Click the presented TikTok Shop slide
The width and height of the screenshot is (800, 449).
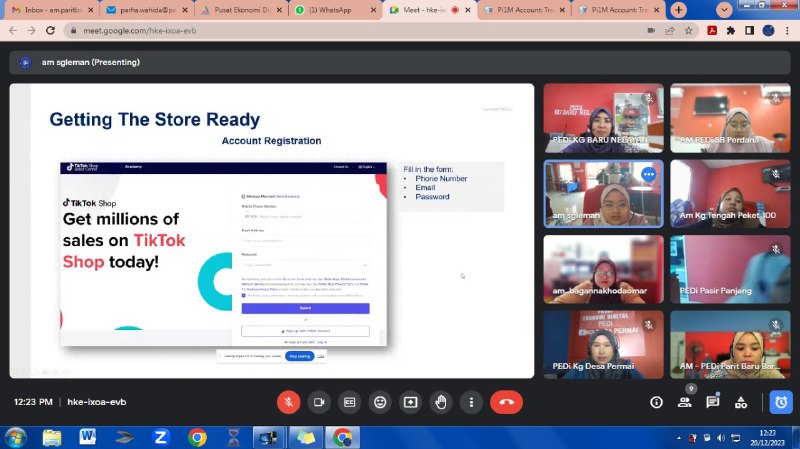271,231
